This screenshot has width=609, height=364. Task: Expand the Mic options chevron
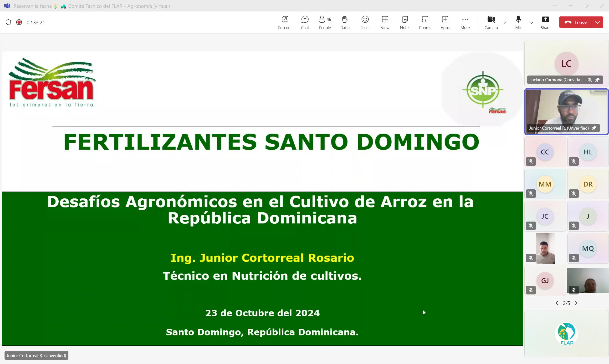coord(531,23)
